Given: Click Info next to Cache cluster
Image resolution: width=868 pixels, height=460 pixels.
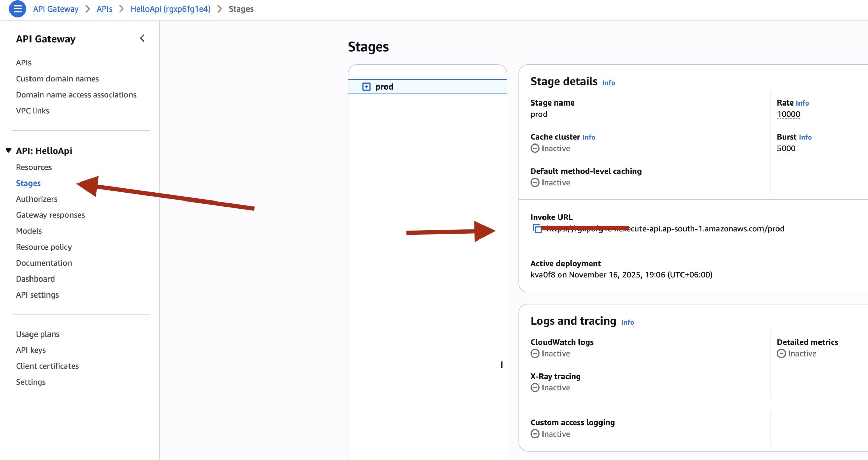Looking at the screenshot, I should (x=588, y=137).
